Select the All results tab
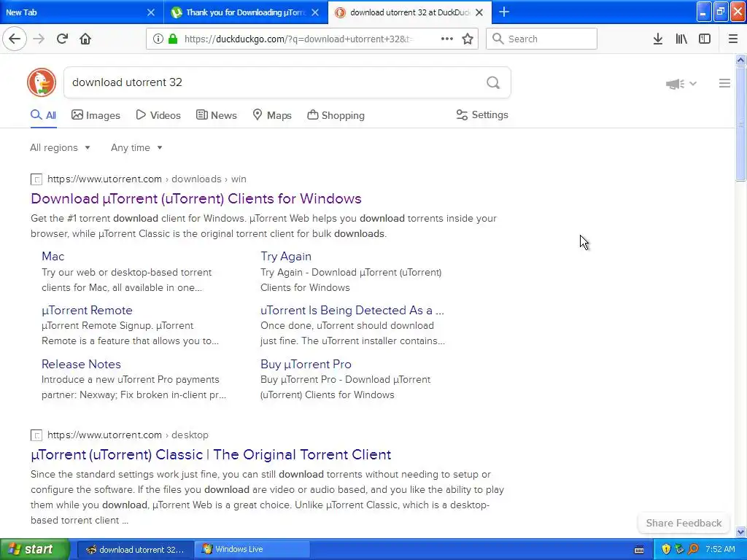The height and width of the screenshot is (560, 747). click(x=43, y=115)
